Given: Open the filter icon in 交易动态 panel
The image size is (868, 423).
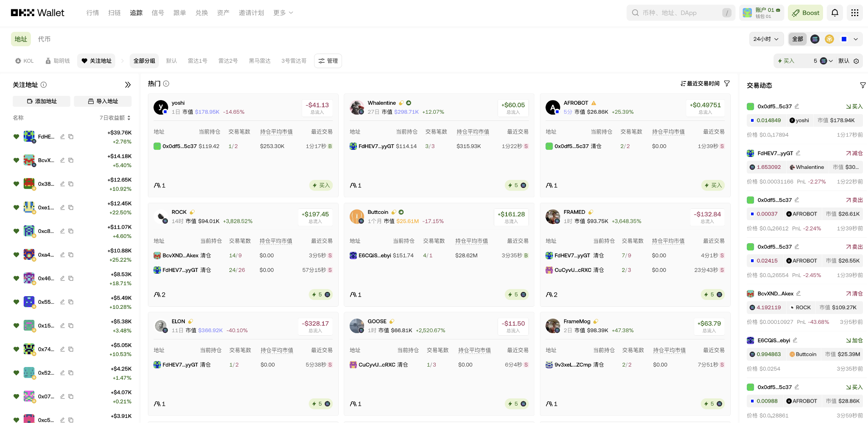Looking at the screenshot, I should tap(863, 85).
